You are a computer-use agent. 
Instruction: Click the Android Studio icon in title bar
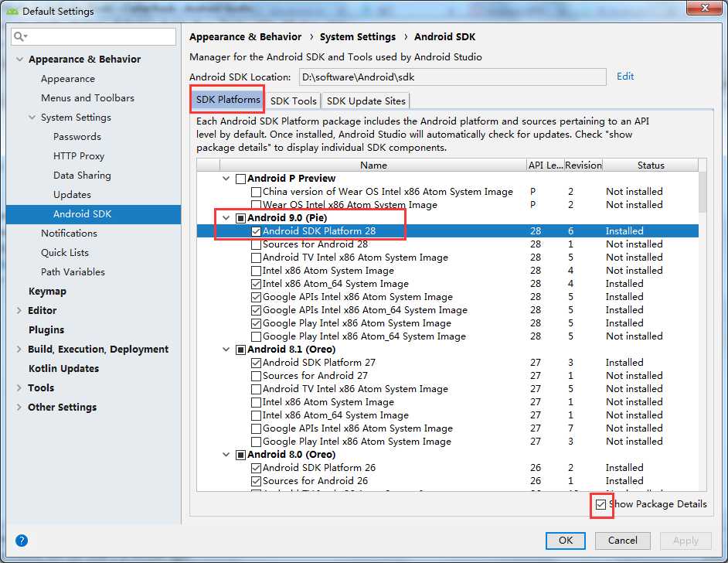(x=12, y=11)
